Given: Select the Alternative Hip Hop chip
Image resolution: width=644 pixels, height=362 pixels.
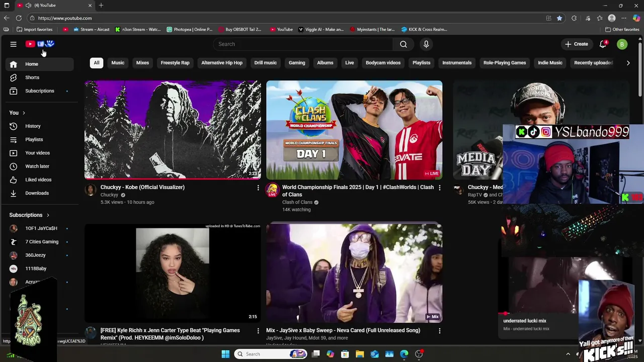Looking at the screenshot, I should point(222,63).
